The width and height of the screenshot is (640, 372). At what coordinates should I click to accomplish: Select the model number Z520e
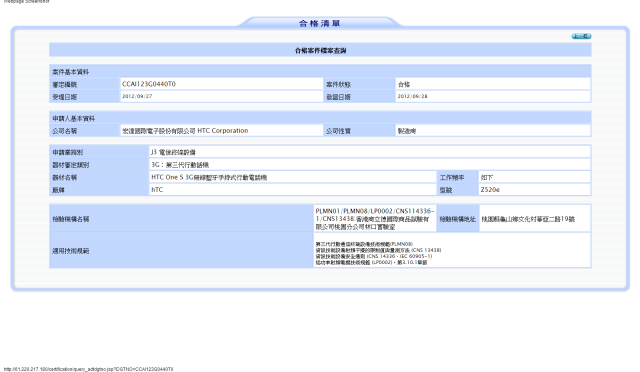tap(490, 190)
